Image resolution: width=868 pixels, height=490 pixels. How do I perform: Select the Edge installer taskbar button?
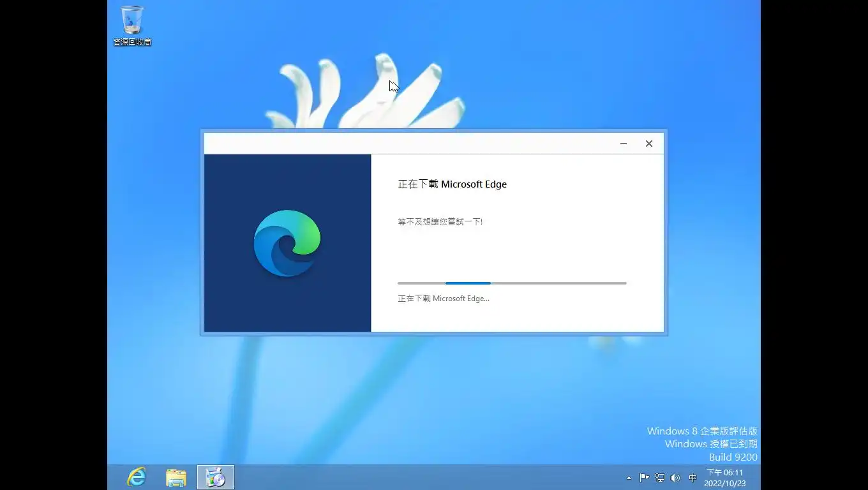(x=216, y=477)
